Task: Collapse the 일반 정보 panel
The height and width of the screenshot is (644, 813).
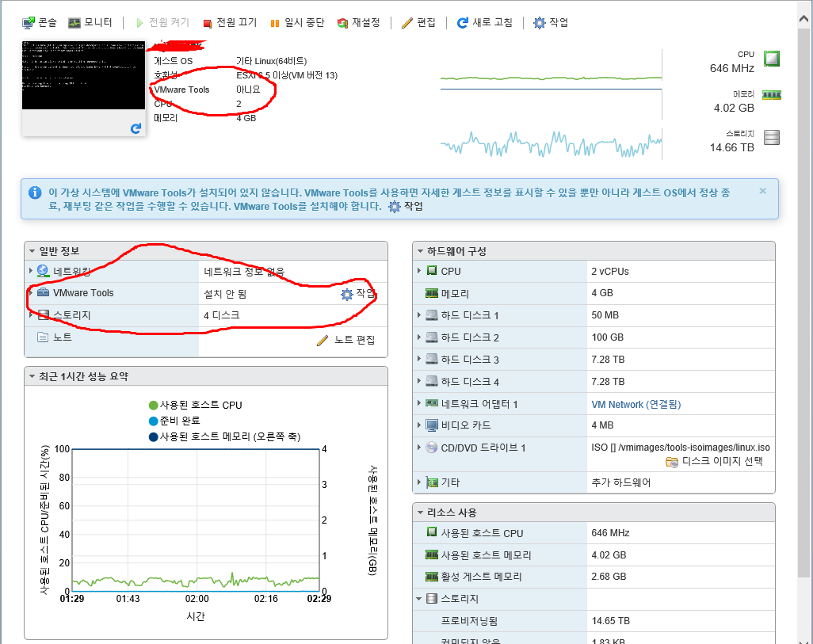Action: pyautogui.click(x=32, y=251)
